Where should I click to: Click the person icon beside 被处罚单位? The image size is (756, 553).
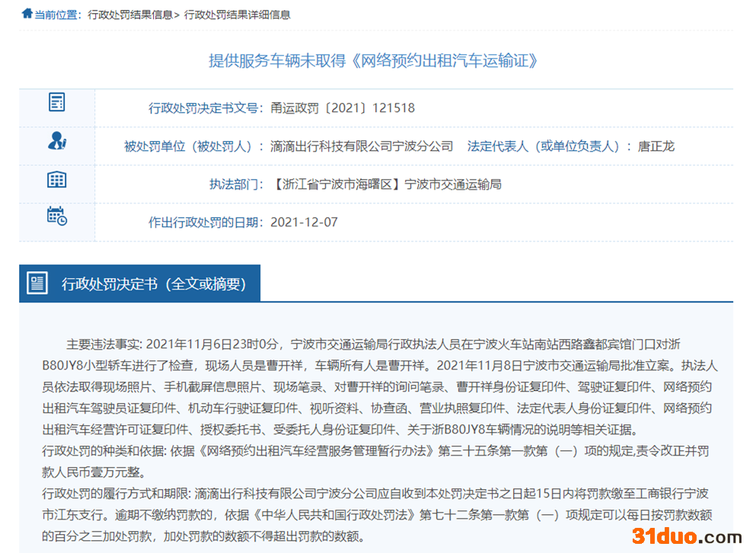56,141
